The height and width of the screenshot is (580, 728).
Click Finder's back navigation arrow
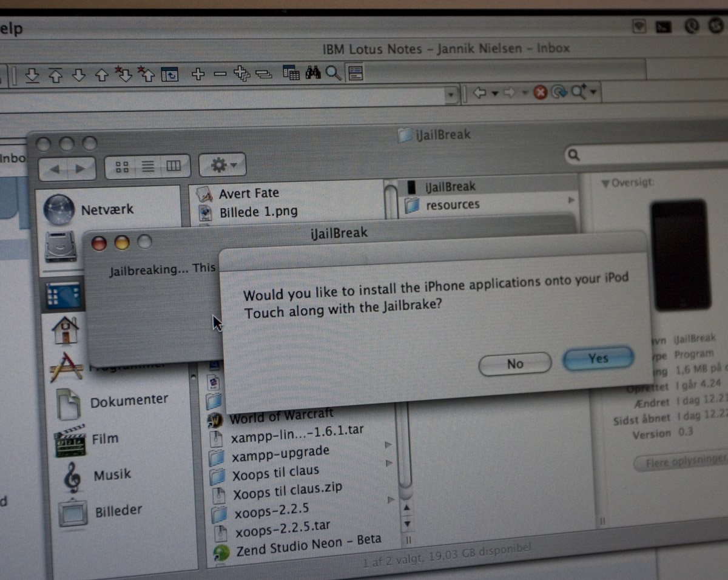[x=54, y=169]
